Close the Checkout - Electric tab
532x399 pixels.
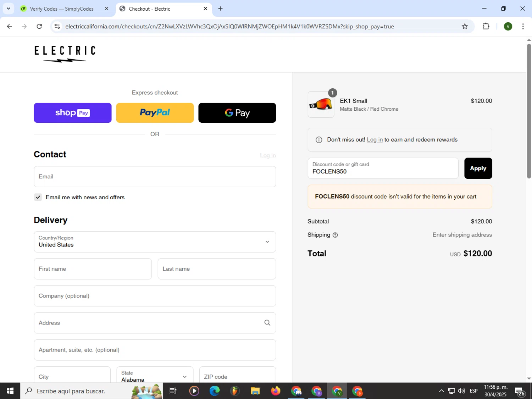(x=205, y=9)
